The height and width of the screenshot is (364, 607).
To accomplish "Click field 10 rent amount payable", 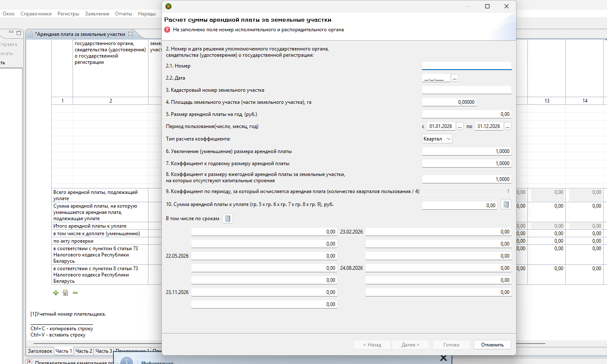I will (460, 206).
